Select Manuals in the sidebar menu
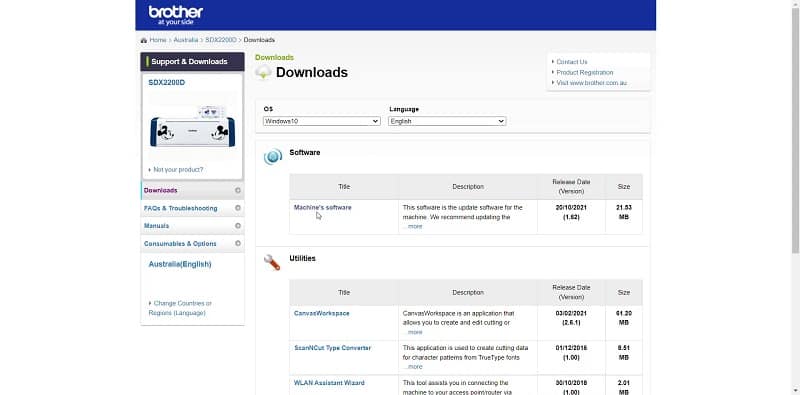Image resolution: width=800 pixels, height=395 pixels. click(157, 226)
